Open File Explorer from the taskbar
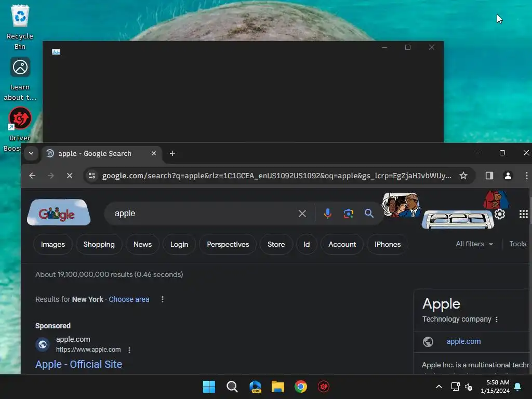This screenshot has width=532, height=399. [x=277, y=387]
